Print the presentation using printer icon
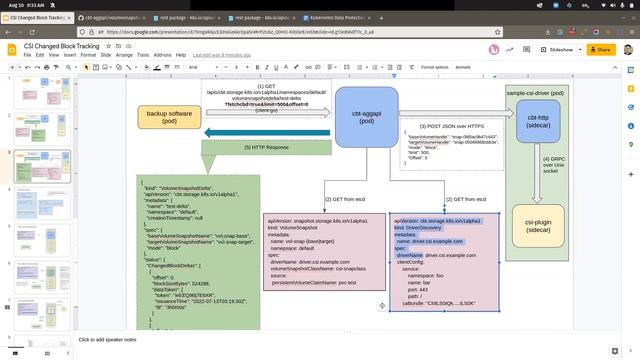Viewport: 640px width, 360px height. pyautogui.click(x=47, y=67)
